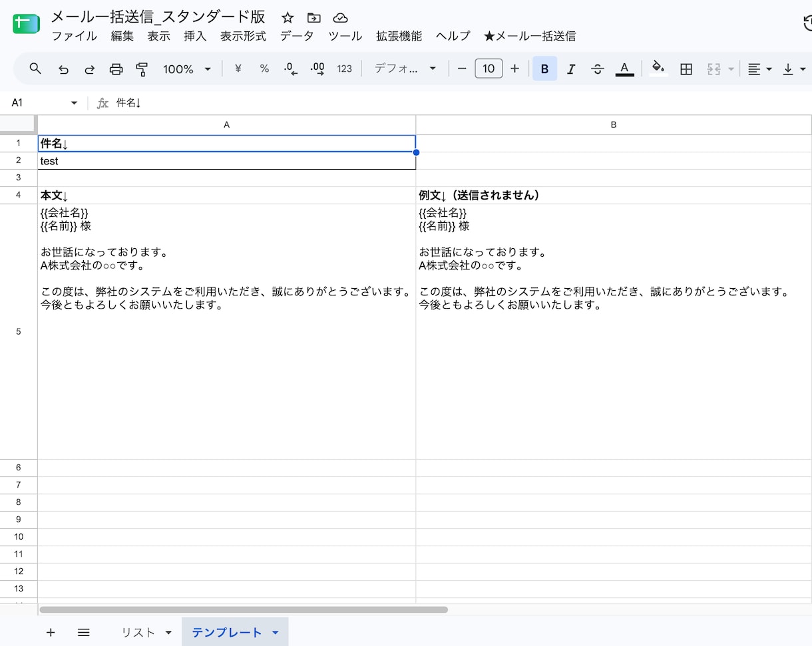812x646 pixels.
Task: Decrease font size with minus button
Action: coord(462,69)
